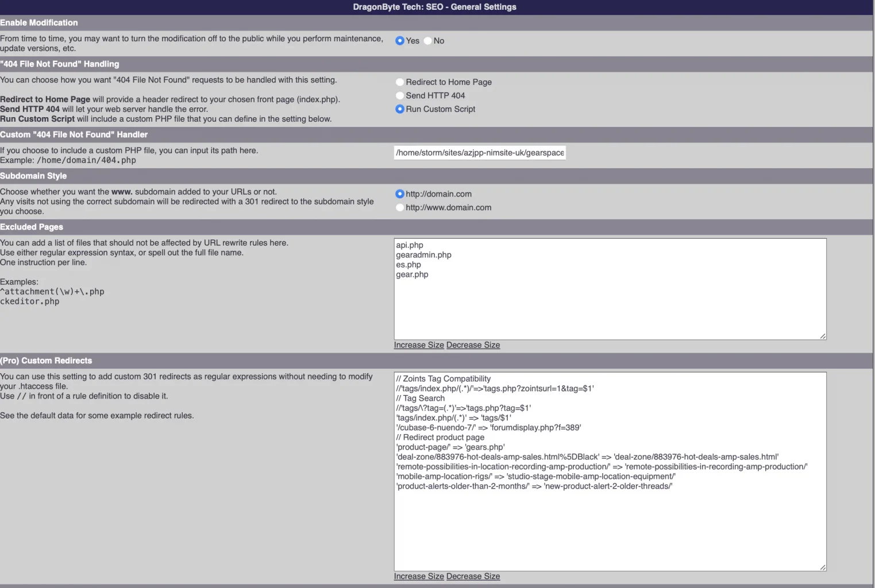
Task: Click the DragonByte Tech: SEO - General Settings title
Action: [435, 7]
